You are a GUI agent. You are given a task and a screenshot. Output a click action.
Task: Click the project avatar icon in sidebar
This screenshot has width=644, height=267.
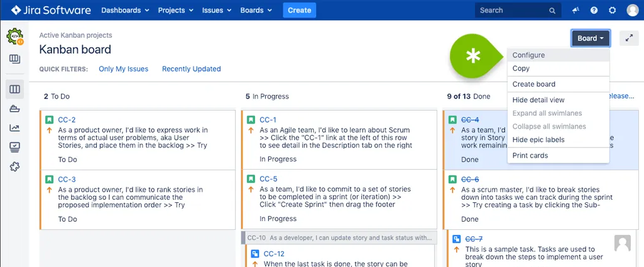(15, 36)
